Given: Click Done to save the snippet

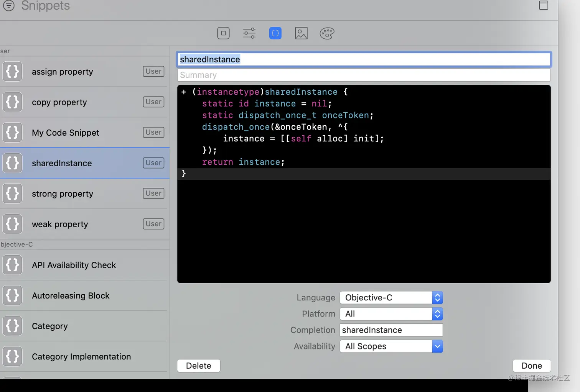Looking at the screenshot, I should tap(532, 366).
